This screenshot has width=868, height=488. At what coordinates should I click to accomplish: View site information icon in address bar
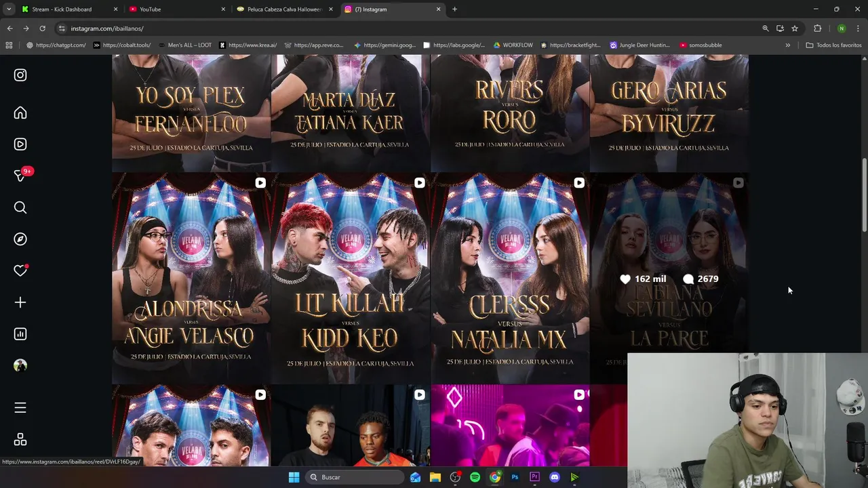coord(61,28)
